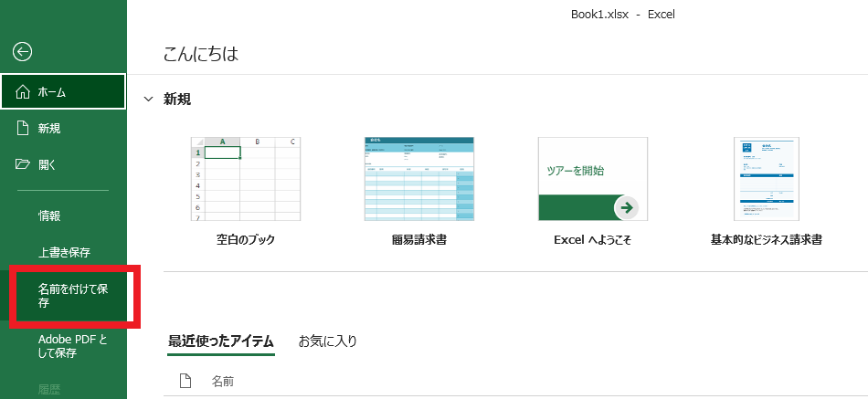Choose 上書き保存 to save the workbook
The image size is (868, 399).
[63, 252]
